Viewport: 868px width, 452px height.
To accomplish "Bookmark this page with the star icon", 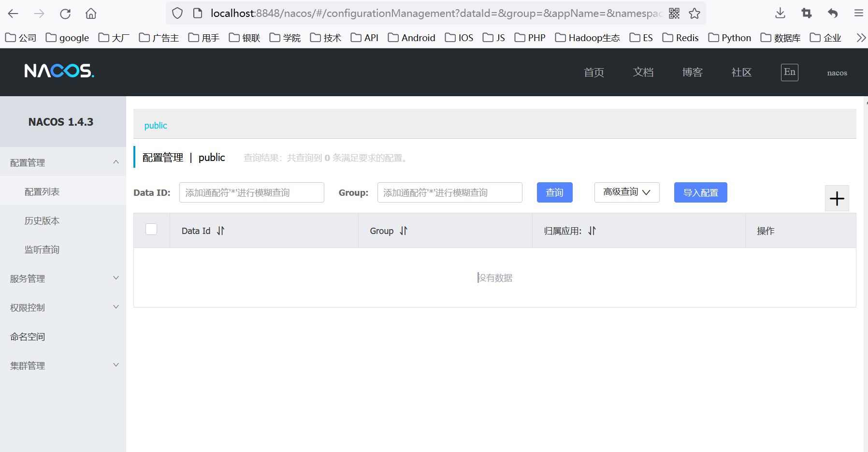I will point(694,14).
